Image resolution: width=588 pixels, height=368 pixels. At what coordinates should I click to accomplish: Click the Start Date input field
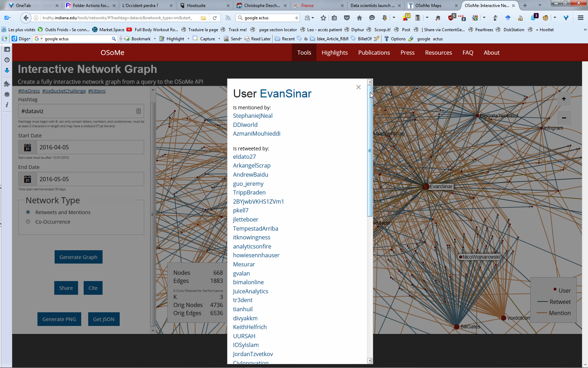coord(90,147)
